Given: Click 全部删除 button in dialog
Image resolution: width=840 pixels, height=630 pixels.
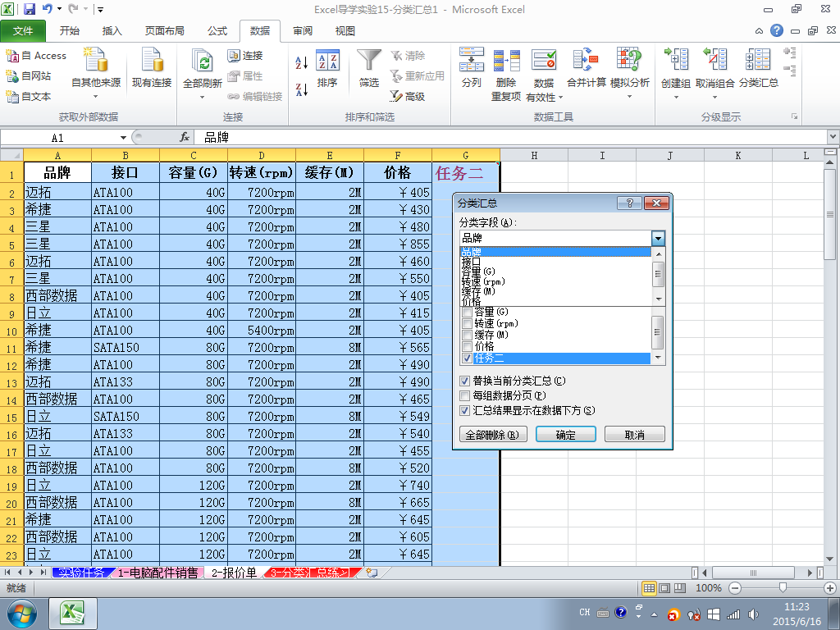Looking at the screenshot, I should 493,435.
